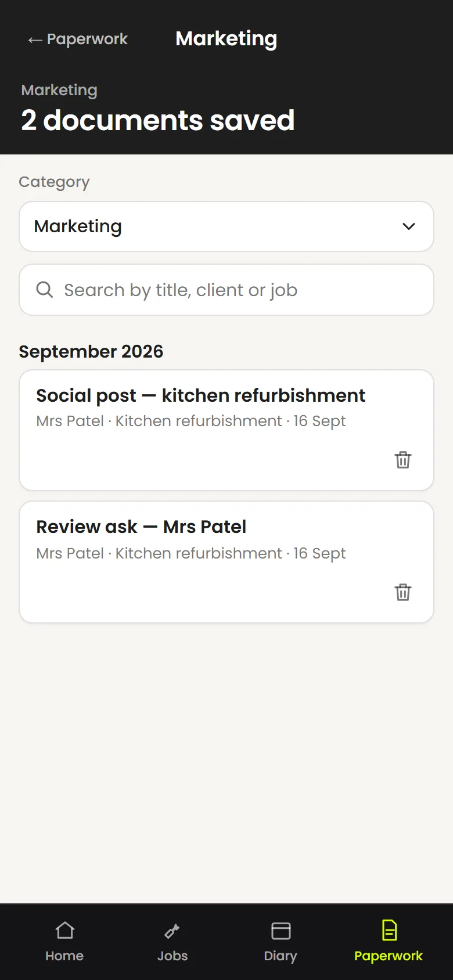Screen dimensions: 453x980
Task: Open the Review ask Mrs Patel card
Action: [x=227, y=562]
